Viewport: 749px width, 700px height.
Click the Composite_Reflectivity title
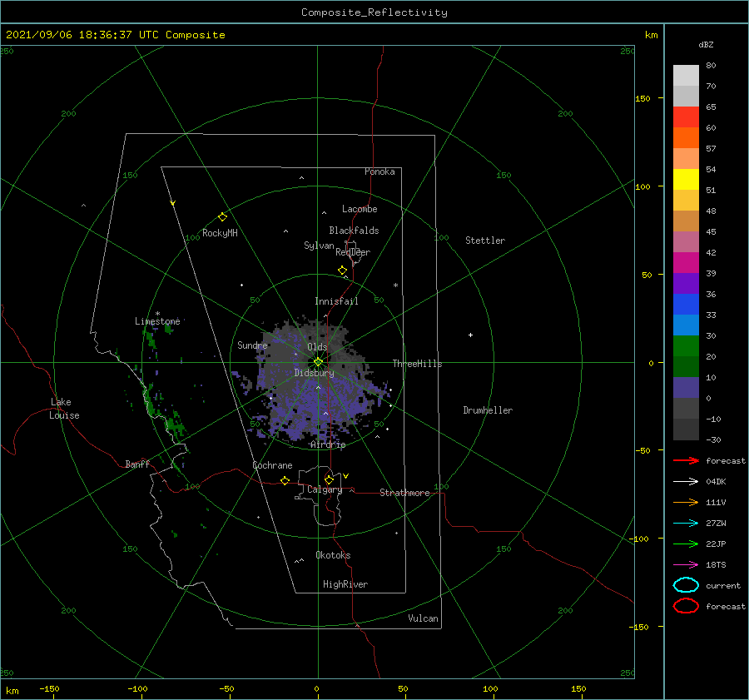[374, 12]
